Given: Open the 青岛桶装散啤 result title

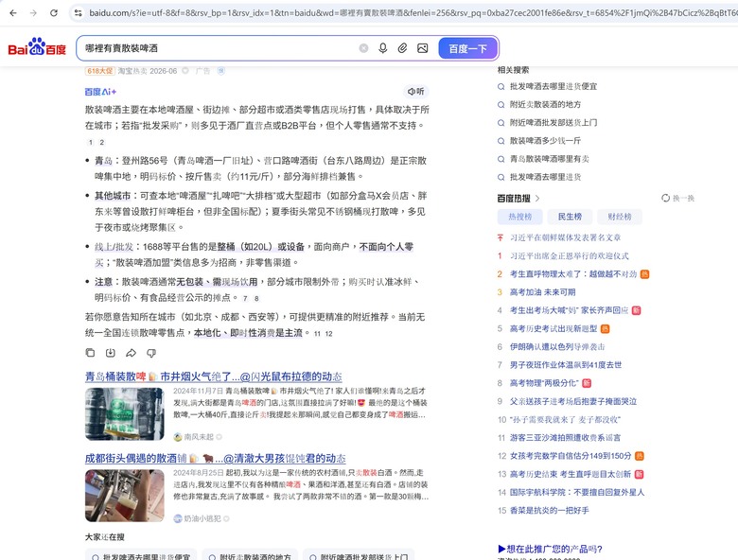Looking at the screenshot, I should [x=213, y=376].
